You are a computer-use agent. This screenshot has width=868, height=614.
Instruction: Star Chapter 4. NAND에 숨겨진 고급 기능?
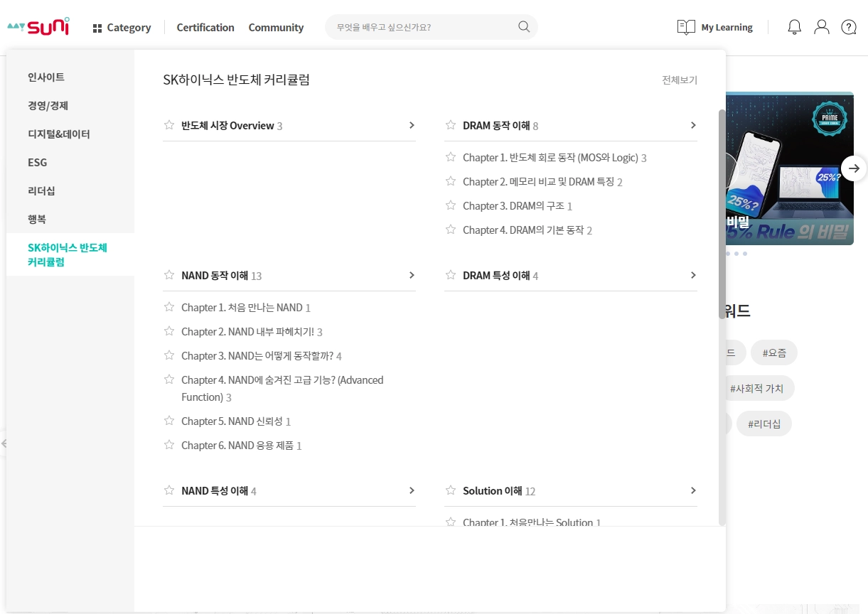[x=169, y=379]
